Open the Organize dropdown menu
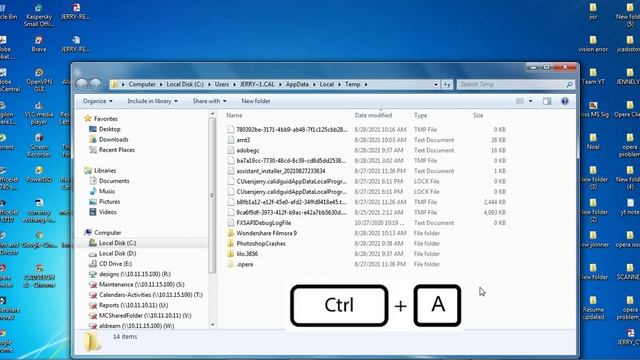This screenshot has width=640, height=360. 98,101
